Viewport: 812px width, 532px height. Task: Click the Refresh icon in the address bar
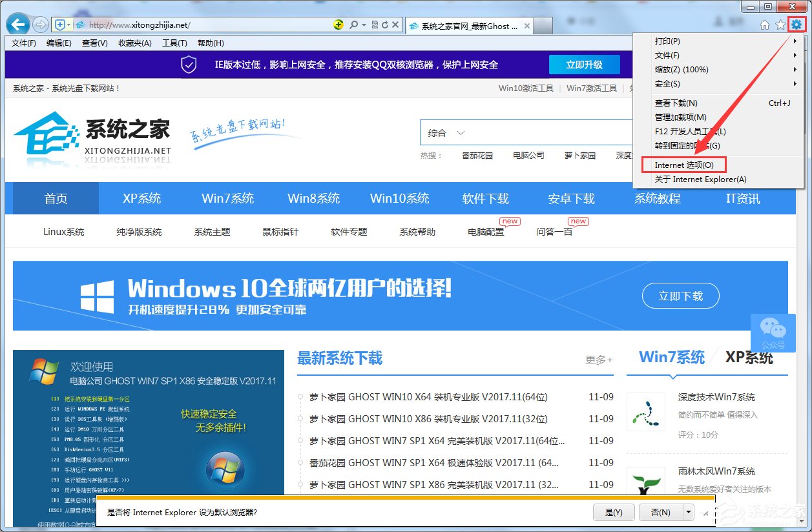click(385, 25)
